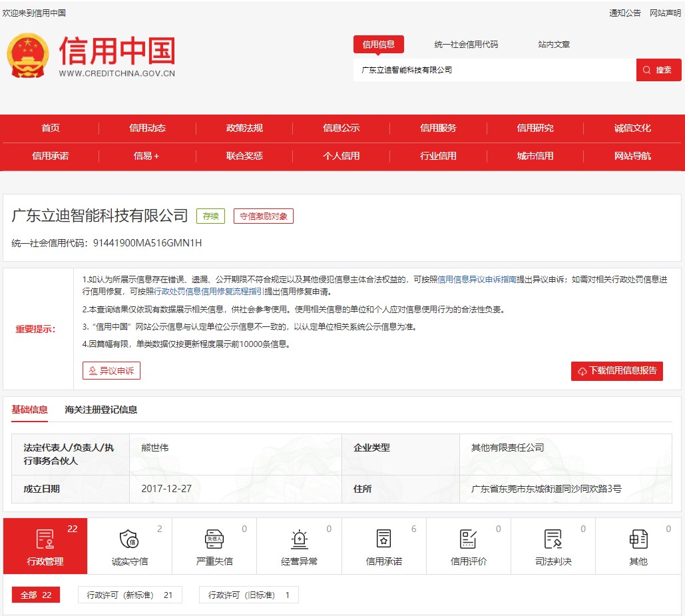Open the 经营异常 alarm icon
Image resolution: width=685 pixels, height=616 pixels.
click(x=299, y=539)
